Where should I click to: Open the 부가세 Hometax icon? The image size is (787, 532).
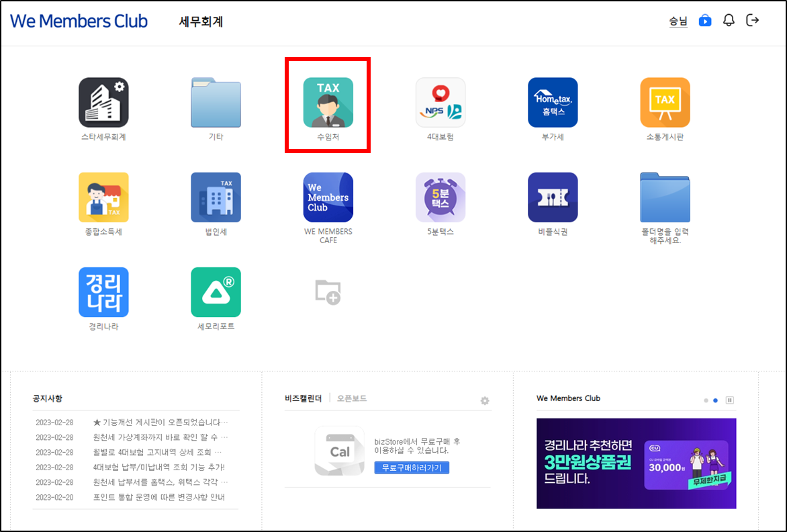tap(553, 102)
